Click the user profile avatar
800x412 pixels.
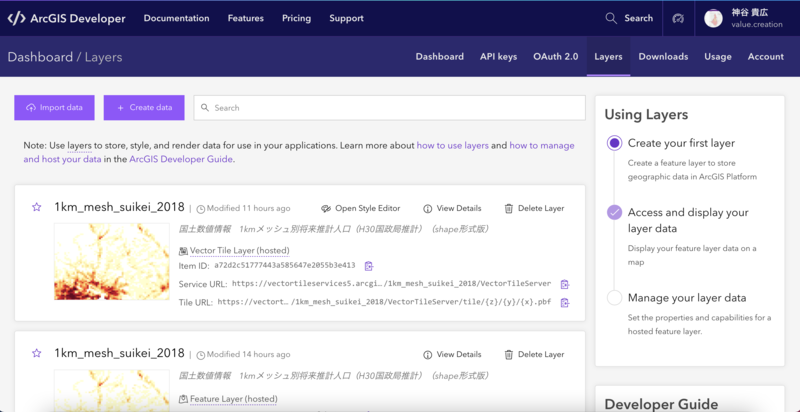pyautogui.click(x=713, y=18)
